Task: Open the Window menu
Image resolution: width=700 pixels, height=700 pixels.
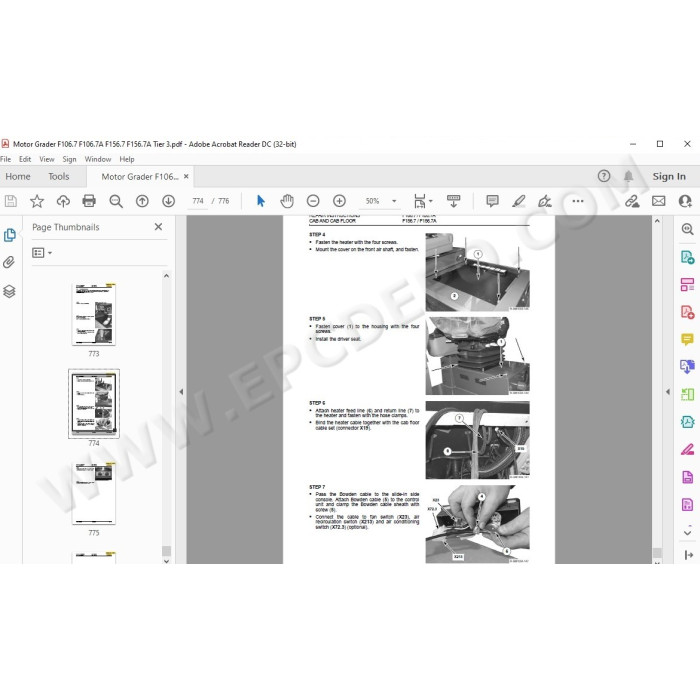Action: [98, 159]
